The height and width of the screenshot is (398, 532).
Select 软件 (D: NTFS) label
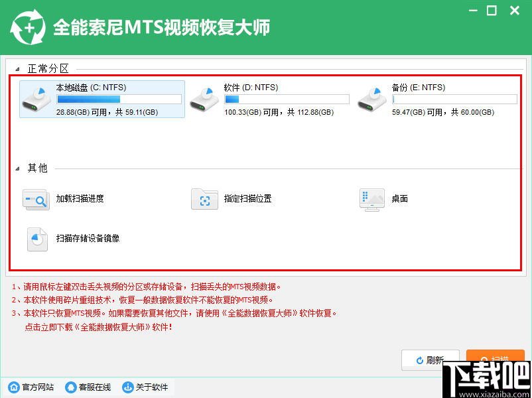point(251,88)
